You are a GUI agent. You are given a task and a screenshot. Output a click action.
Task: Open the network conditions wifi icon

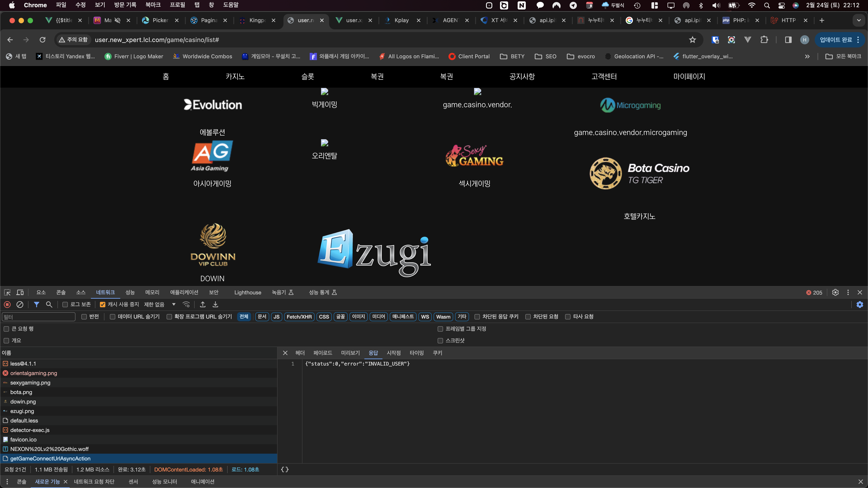(186, 305)
